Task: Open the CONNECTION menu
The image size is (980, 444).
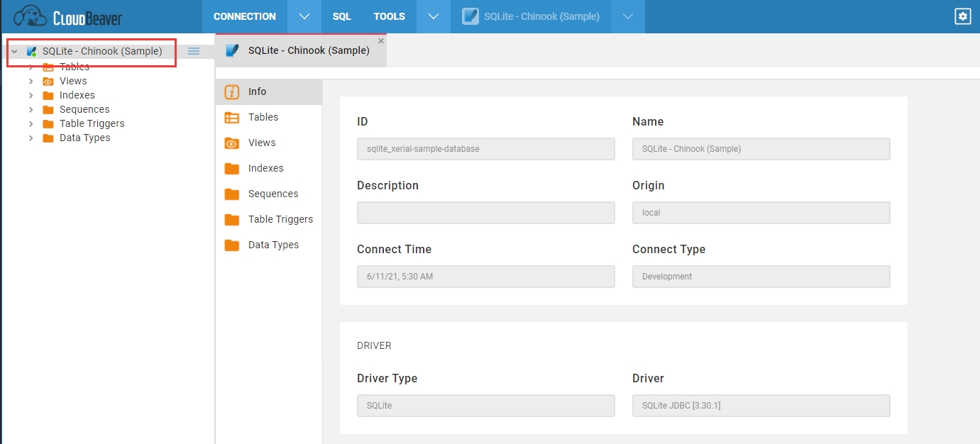Action: (x=245, y=16)
